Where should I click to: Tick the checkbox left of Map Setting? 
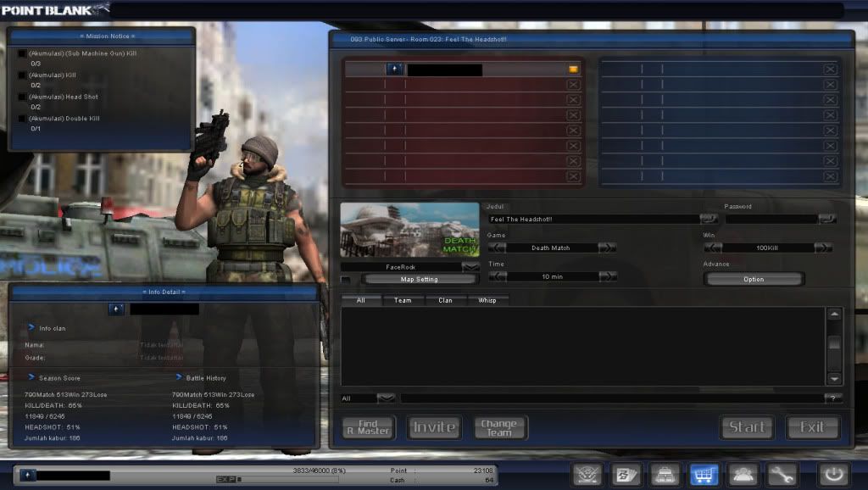point(346,280)
